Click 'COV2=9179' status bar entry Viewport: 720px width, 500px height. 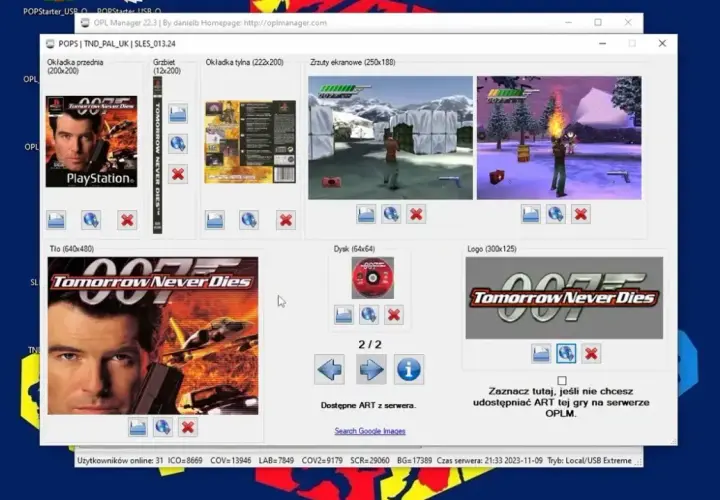[x=322, y=460]
